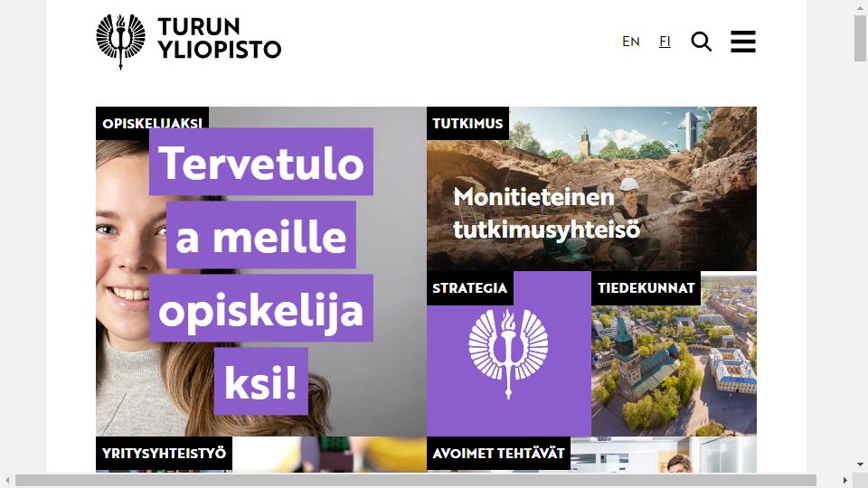The image size is (868, 488).
Task: Open the Avoimet tehtävät tile label
Action: point(499,453)
